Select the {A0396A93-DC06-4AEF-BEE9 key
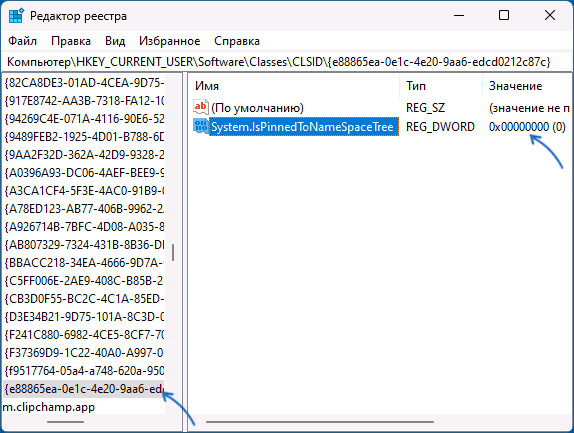Image resolution: width=574 pixels, height=433 pixels. pos(84,173)
